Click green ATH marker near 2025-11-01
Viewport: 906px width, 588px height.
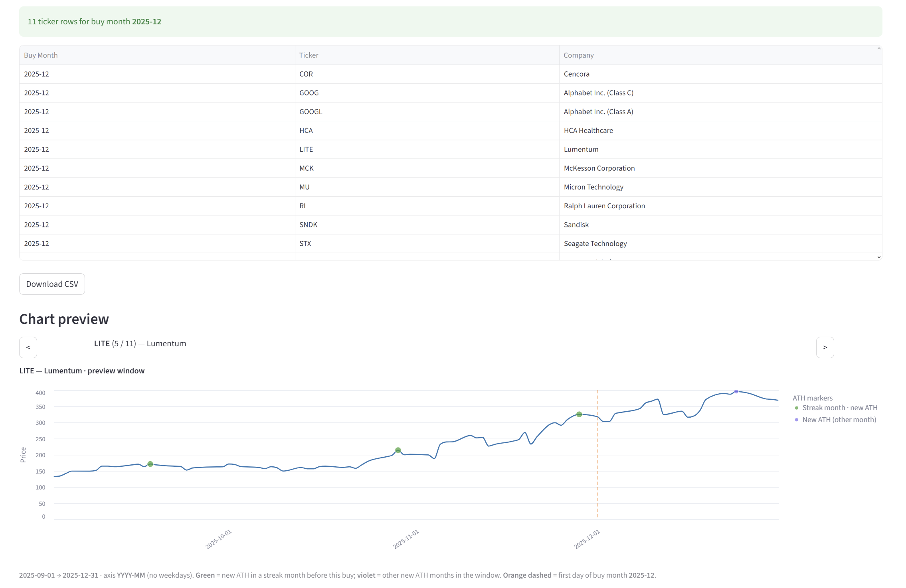click(398, 450)
